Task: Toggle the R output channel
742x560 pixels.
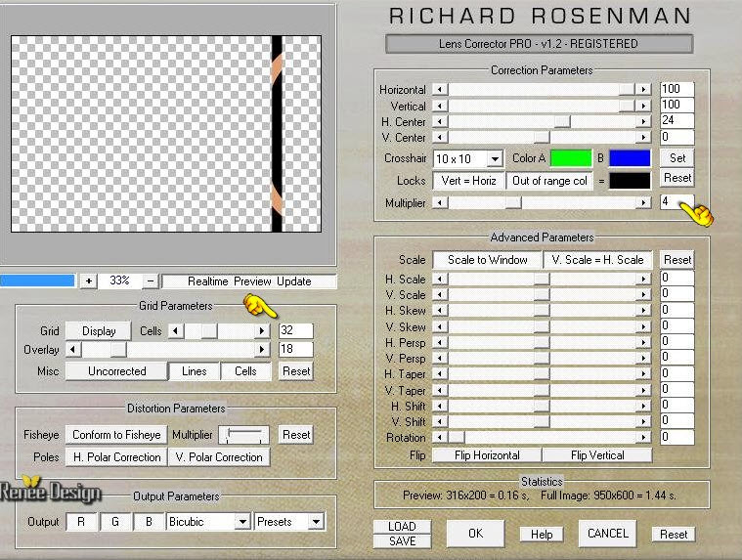Action: pyautogui.click(x=81, y=522)
